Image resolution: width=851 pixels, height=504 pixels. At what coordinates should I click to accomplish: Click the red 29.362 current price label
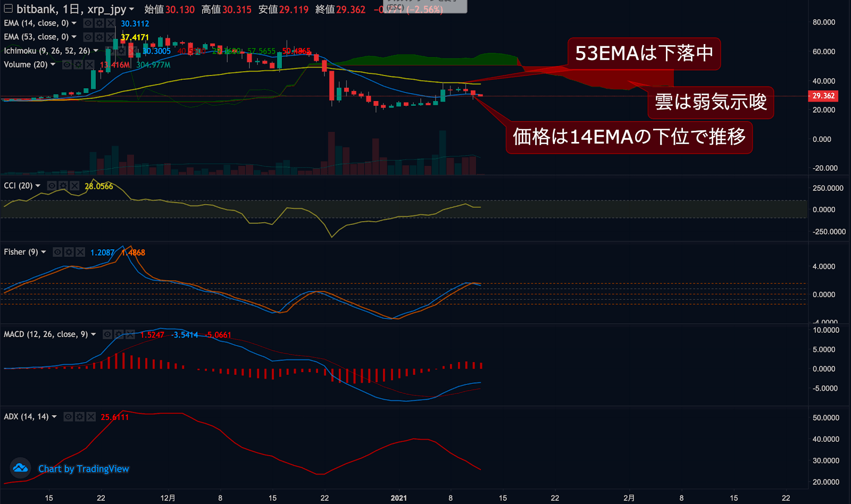tap(823, 96)
